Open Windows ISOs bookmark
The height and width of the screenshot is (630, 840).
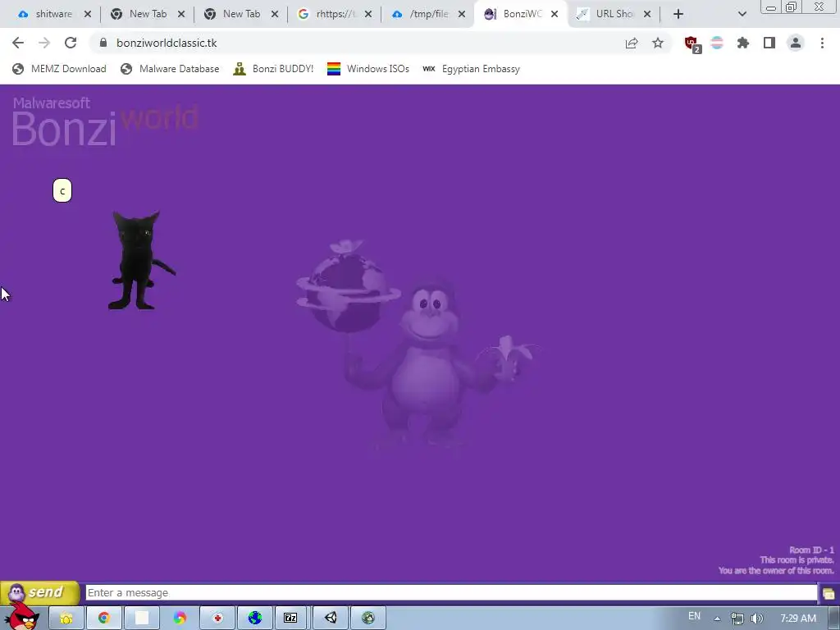pyautogui.click(x=368, y=69)
